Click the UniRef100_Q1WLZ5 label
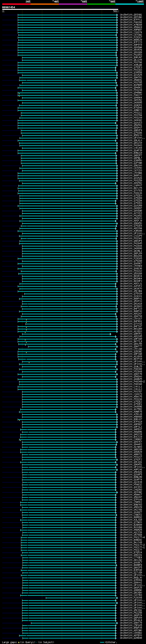Screen dimensions: 146x644 point(131,366)
